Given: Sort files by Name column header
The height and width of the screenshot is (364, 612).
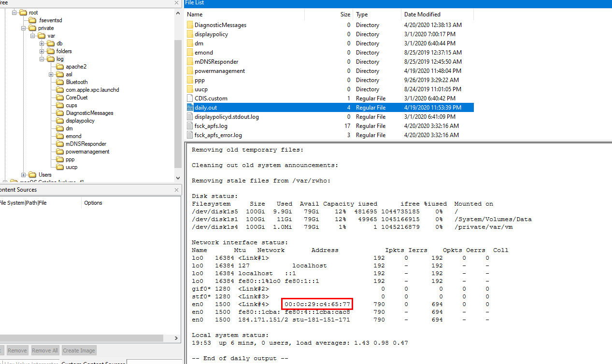Looking at the screenshot, I should pos(195,14).
